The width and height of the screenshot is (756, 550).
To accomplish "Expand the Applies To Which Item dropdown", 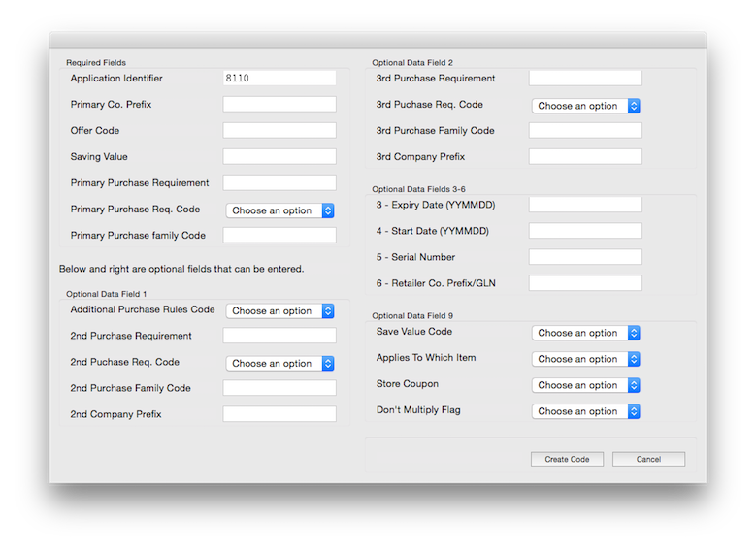I will click(x=585, y=359).
